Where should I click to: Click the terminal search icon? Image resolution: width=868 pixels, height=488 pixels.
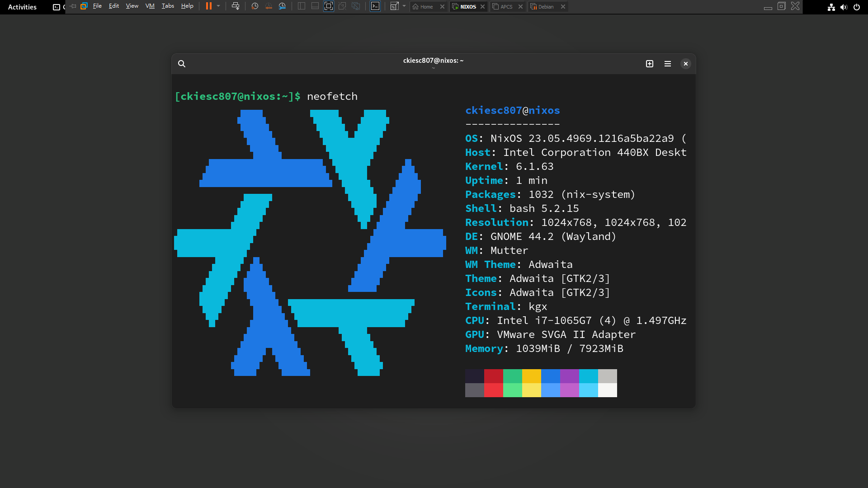point(182,64)
